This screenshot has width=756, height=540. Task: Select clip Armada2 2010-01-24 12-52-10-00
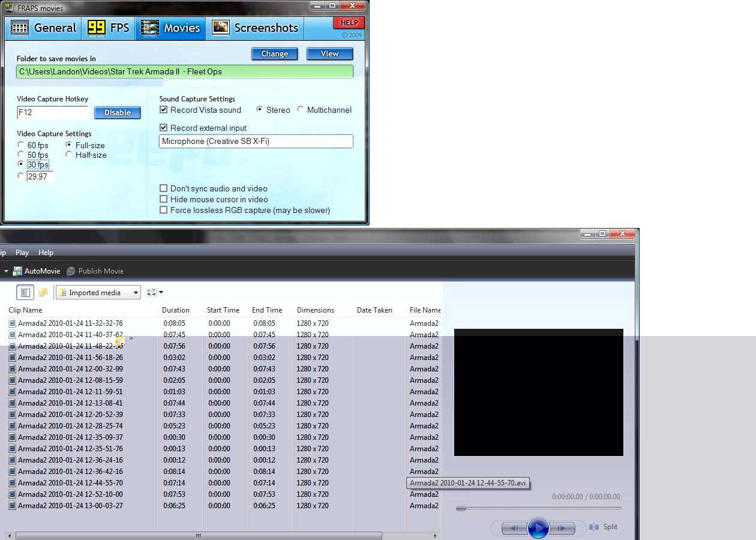[70, 494]
